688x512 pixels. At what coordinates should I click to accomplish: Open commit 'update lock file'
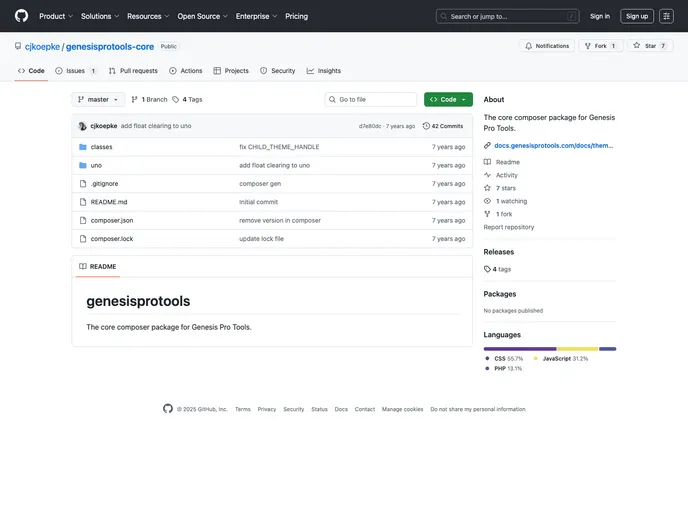(x=262, y=239)
